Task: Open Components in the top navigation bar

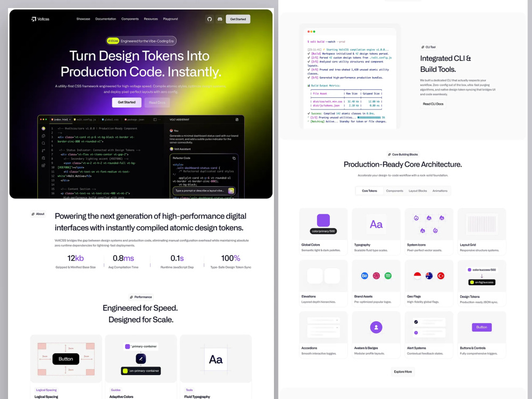Action: (130, 19)
